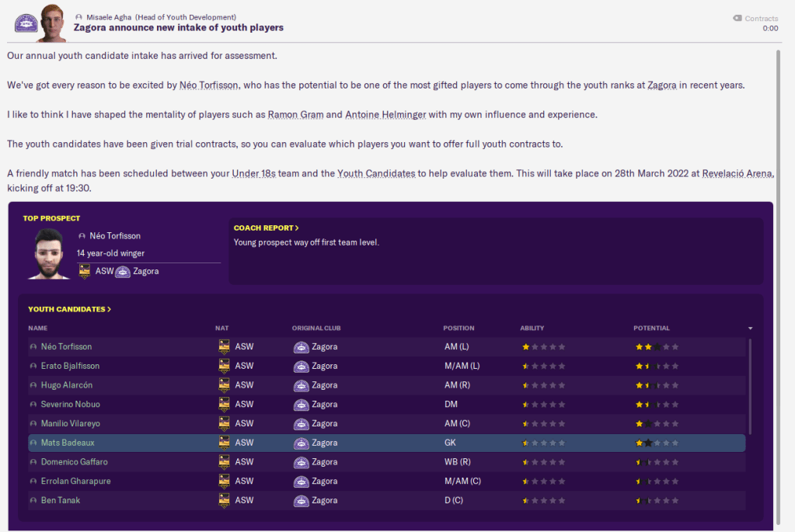Click person icon beside Ben Tanak
Screen dimensions: 795x532
point(33,500)
